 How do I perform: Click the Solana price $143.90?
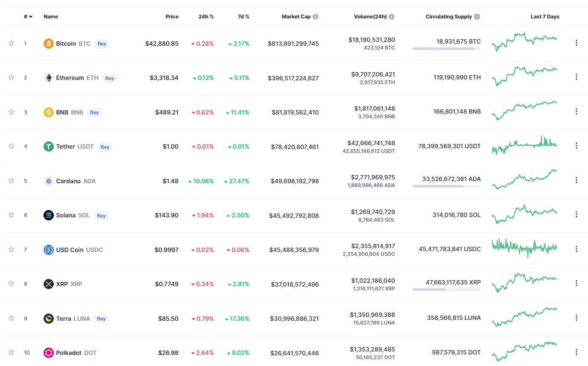[167, 215]
